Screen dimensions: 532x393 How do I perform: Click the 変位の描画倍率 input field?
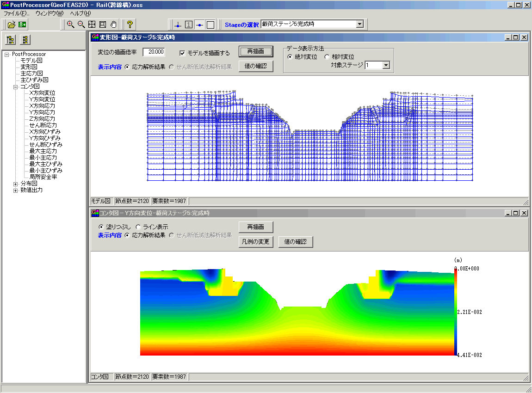154,52
